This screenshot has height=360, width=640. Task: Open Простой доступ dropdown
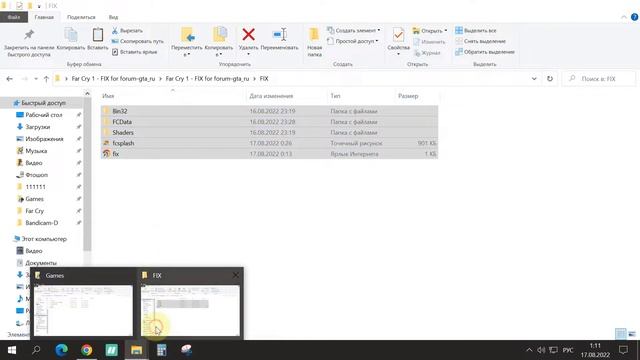click(353, 41)
